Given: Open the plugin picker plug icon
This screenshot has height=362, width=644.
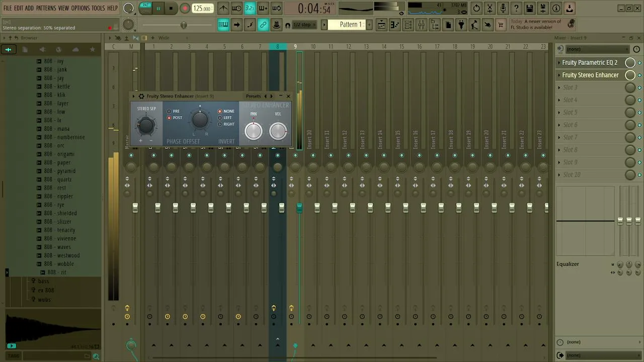Looking at the screenshot, I should tap(461, 25).
